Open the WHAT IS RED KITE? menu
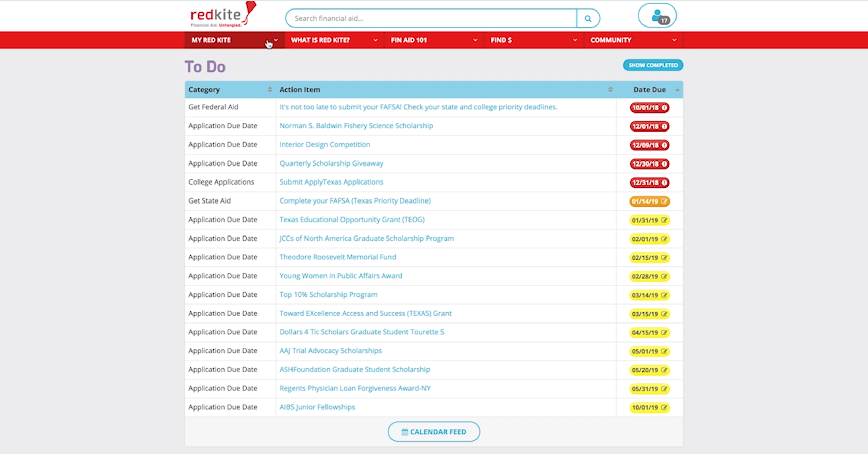 pyautogui.click(x=334, y=40)
